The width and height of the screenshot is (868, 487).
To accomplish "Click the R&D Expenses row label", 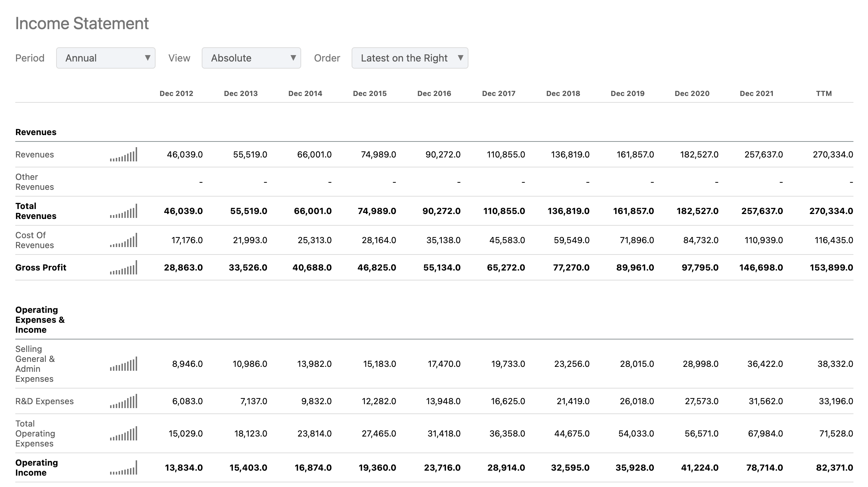I will point(44,401).
